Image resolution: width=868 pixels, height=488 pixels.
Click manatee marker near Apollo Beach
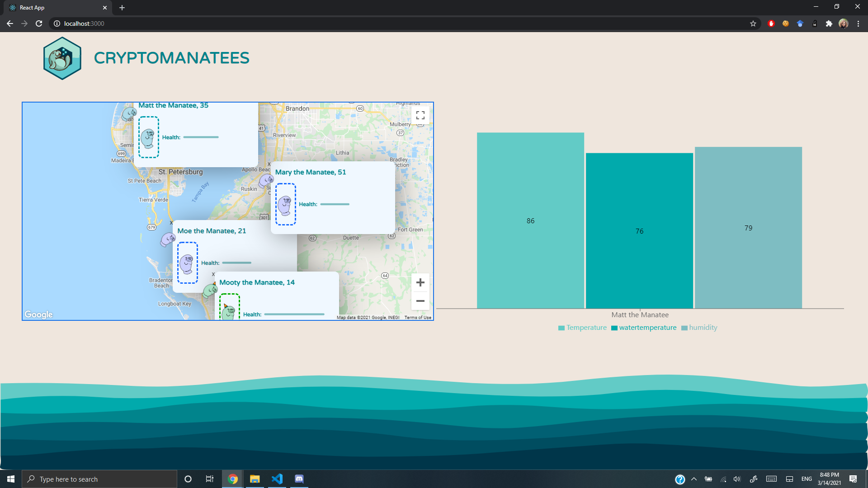266,180
